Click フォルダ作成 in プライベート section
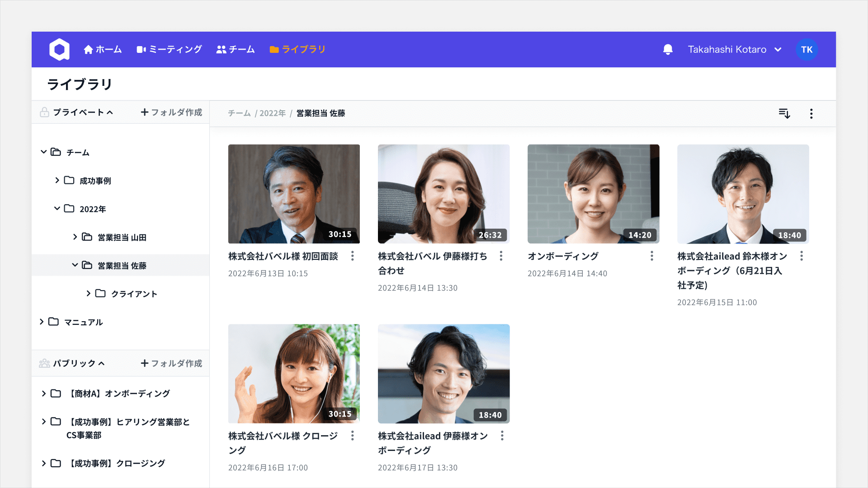The width and height of the screenshot is (868, 488). click(x=171, y=112)
